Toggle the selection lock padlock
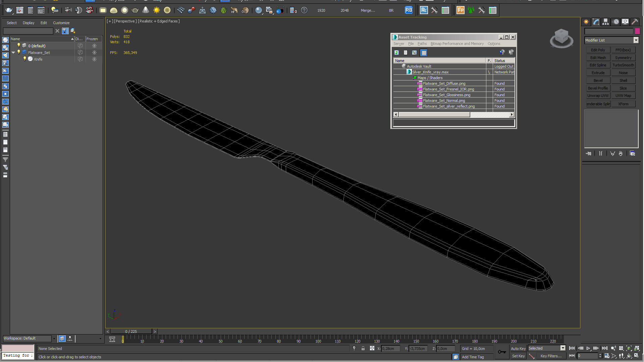The image size is (644, 362). pos(363,349)
